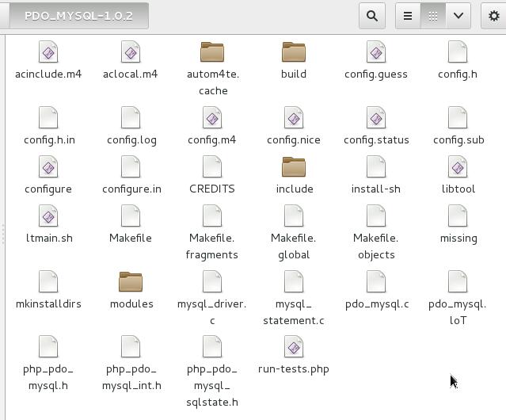The height and width of the screenshot is (420, 506).
Task: Select the acinclude.m4 file icon
Action: [48, 52]
